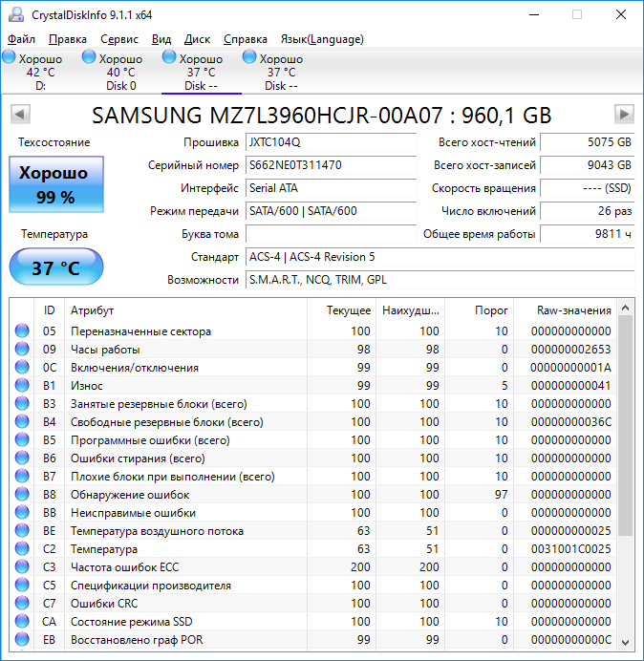Click power-on hours value 9811 ч
Image resolution: width=644 pixels, height=661 pixels.
click(587, 234)
